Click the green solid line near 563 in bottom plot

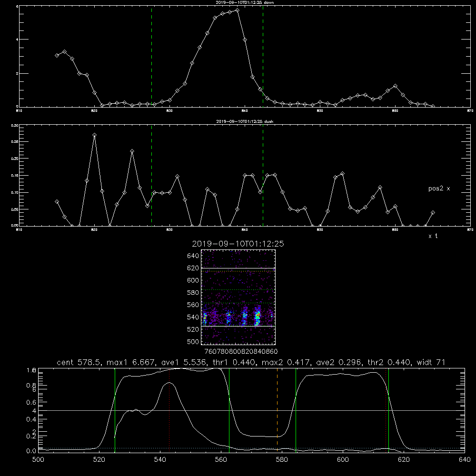click(x=229, y=410)
